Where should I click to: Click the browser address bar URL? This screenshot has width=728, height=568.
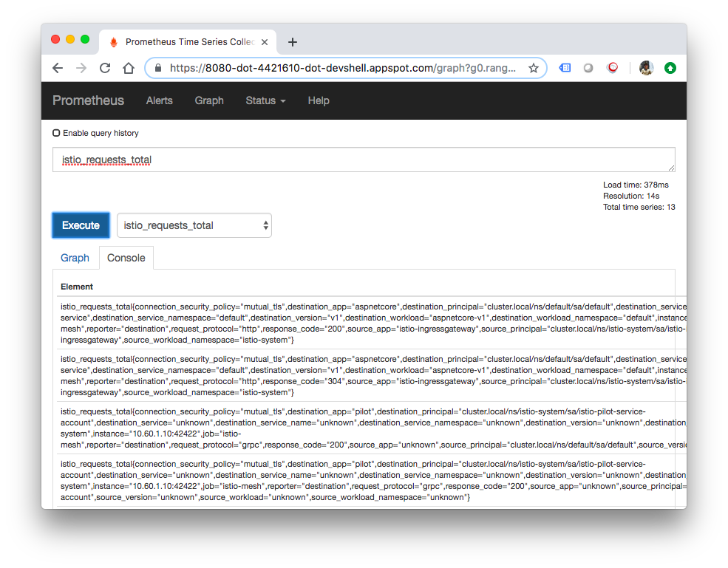pos(343,68)
